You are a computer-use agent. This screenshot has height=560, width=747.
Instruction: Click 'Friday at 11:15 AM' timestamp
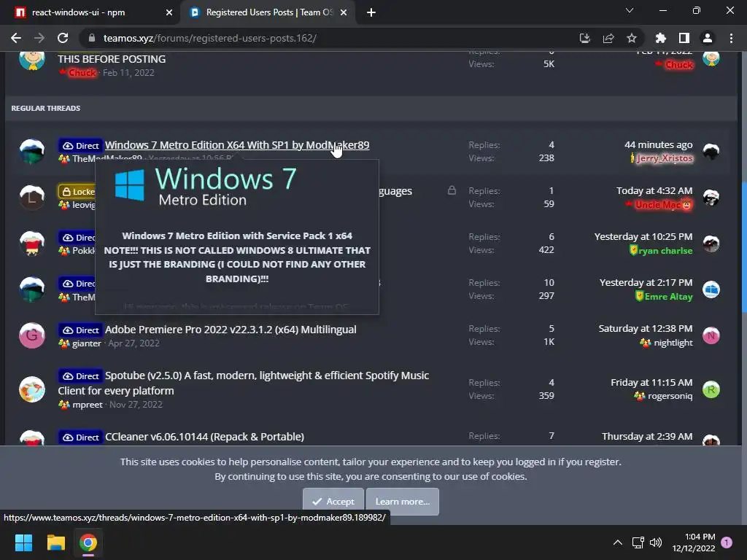[651, 382]
